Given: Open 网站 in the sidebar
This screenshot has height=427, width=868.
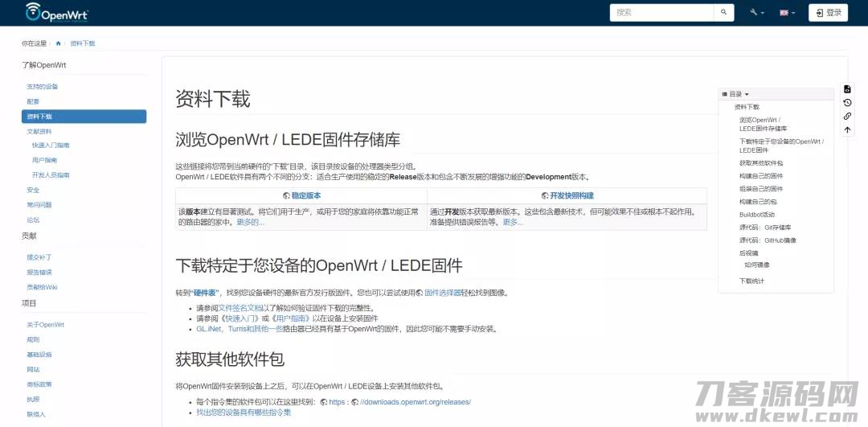Looking at the screenshot, I should click(x=33, y=369).
